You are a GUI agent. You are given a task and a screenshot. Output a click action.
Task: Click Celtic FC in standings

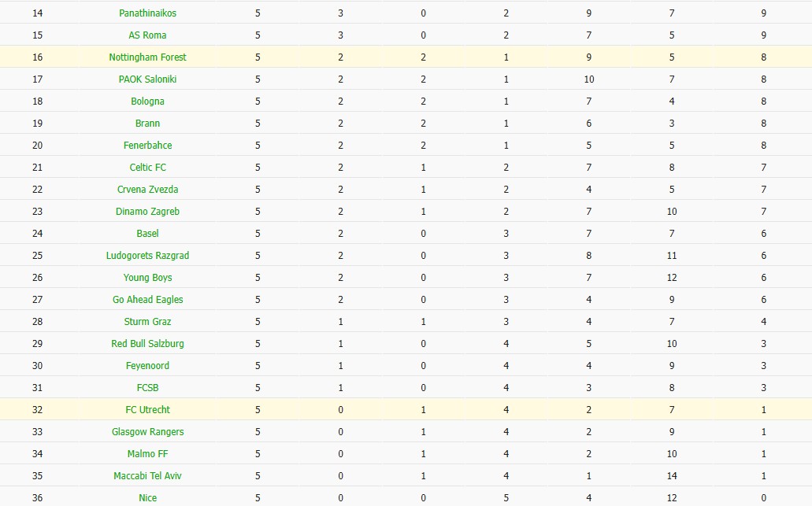(x=147, y=168)
